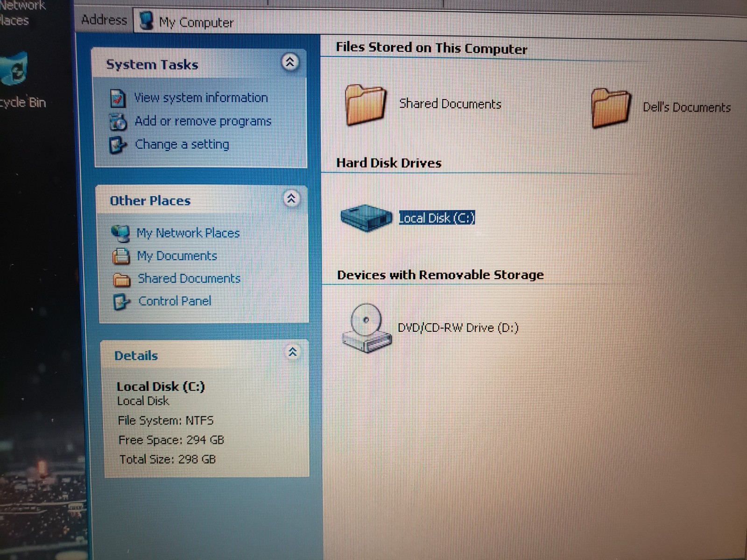The height and width of the screenshot is (560, 747).
Task: Open Change a setting link
Action: [182, 145]
